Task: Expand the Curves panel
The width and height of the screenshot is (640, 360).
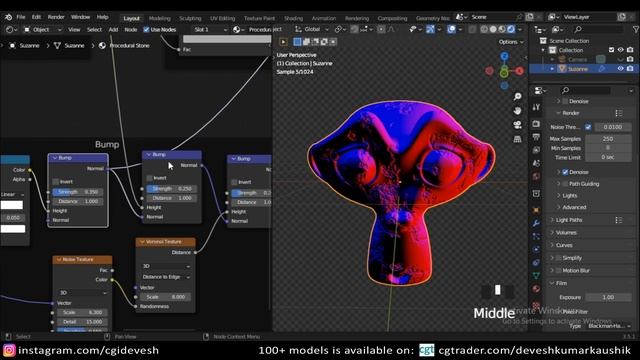Action: 564,245
